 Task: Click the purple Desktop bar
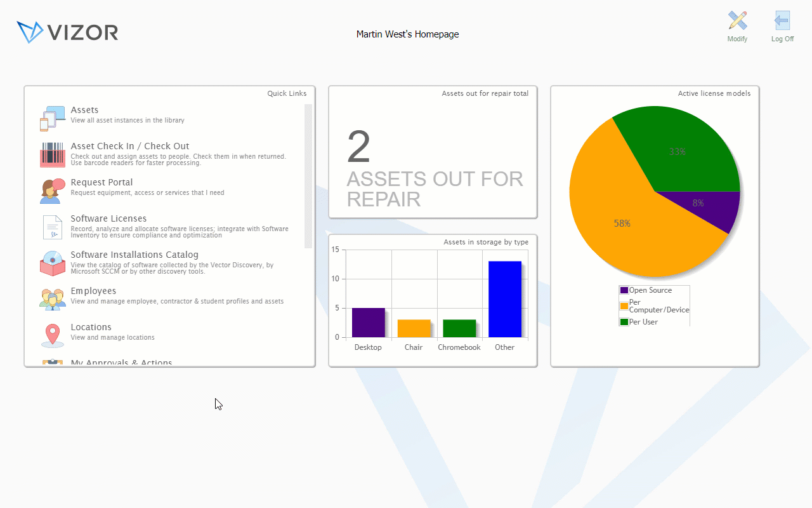tap(369, 323)
